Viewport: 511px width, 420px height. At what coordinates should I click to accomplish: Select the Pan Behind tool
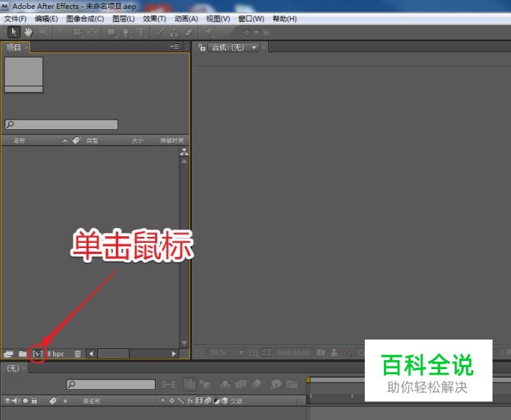[x=92, y=32]
